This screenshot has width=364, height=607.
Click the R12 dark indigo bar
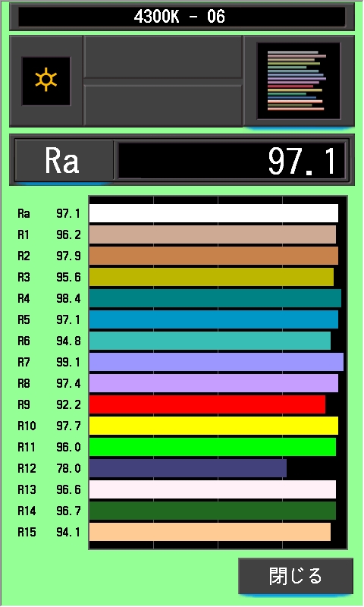[x=188, y=468]
